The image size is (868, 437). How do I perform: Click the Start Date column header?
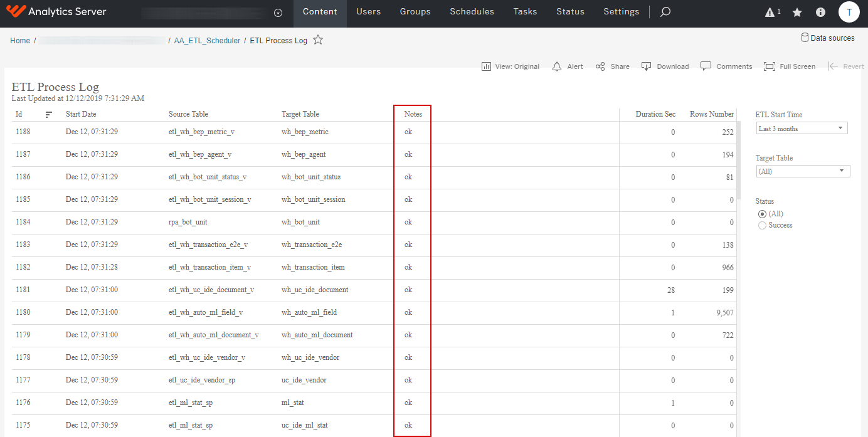tap(81, 114)
